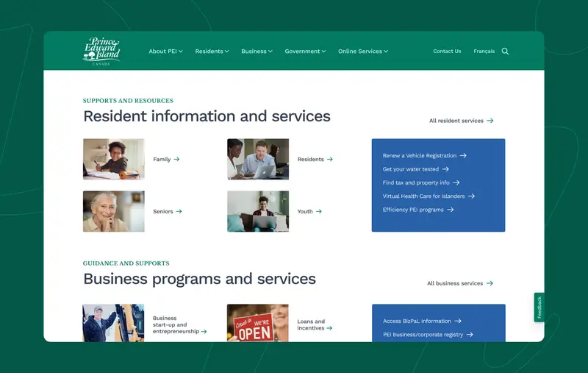This screenshot has width=588, height=373.
Task: Click the arrow beside Youth
Action: coord(319,212)
